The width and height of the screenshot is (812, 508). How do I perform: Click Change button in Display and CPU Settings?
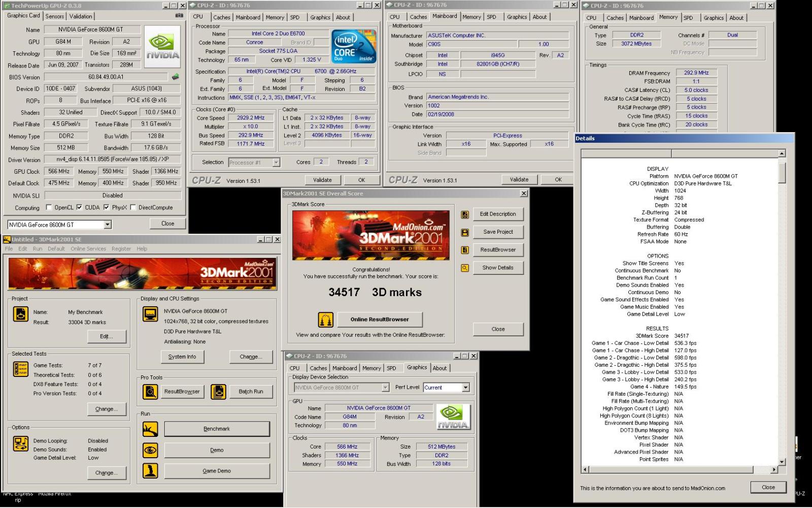coord(251,357)
